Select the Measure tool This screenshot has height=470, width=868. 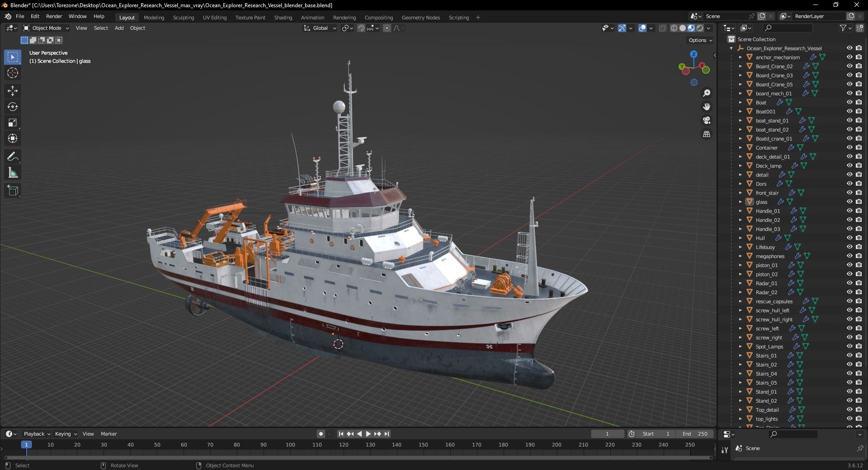pyautogui.click(x=13, y=173)
